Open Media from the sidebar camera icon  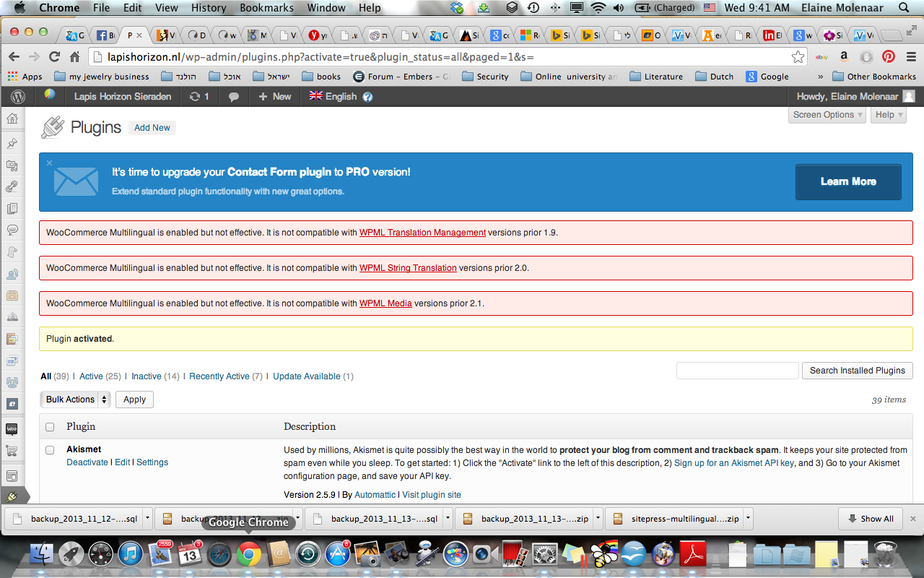[x=12, y=165]
